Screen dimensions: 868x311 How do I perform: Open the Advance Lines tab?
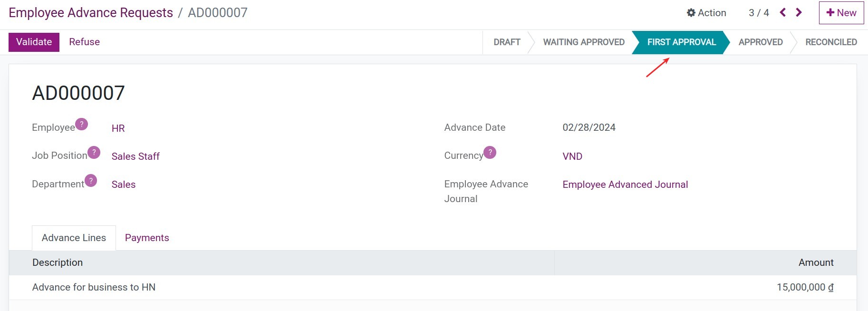74,238
